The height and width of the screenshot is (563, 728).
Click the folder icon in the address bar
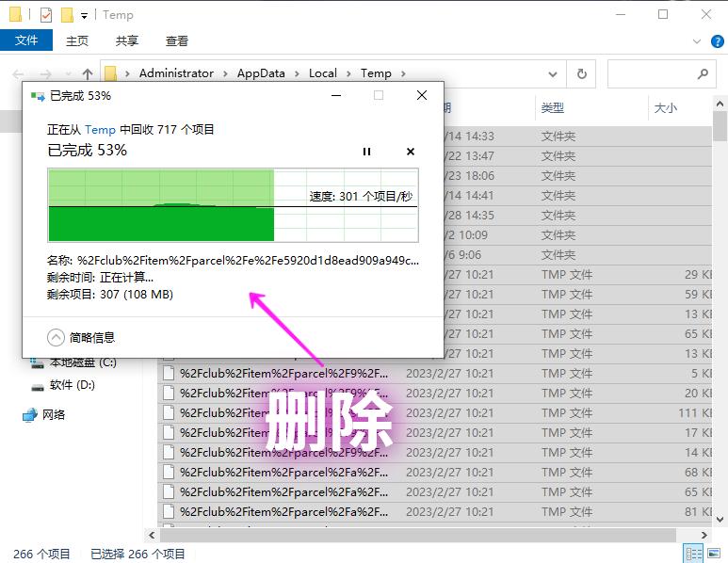click(110, 73)
